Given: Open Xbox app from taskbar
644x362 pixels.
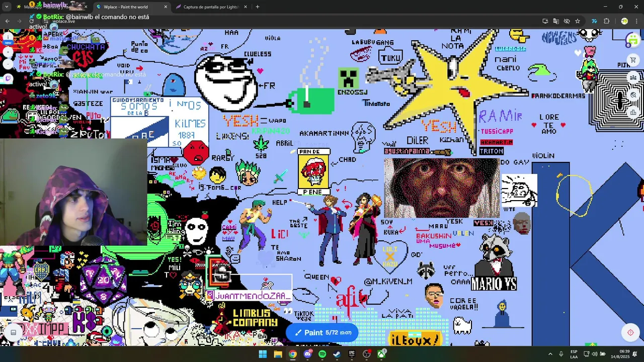Looking at the screenshot, I should [381, 354].
